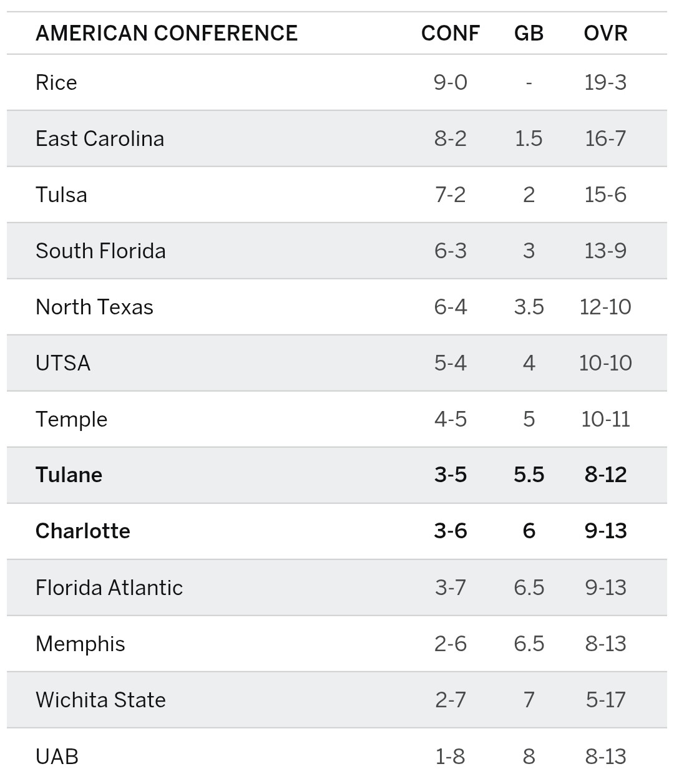Click Tulane's 3-5 conference record
674x784 pixels.
click(450, 475)
